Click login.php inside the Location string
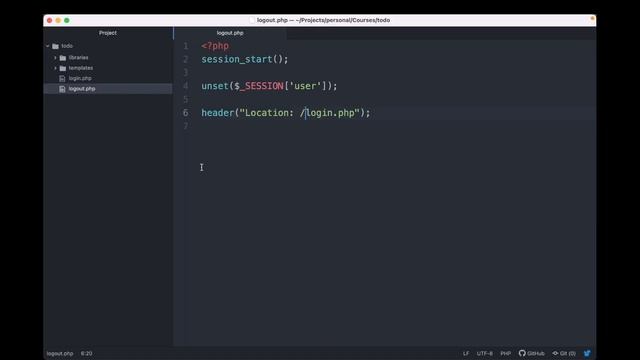Viewport: 640px width, 360px height. 330,113
